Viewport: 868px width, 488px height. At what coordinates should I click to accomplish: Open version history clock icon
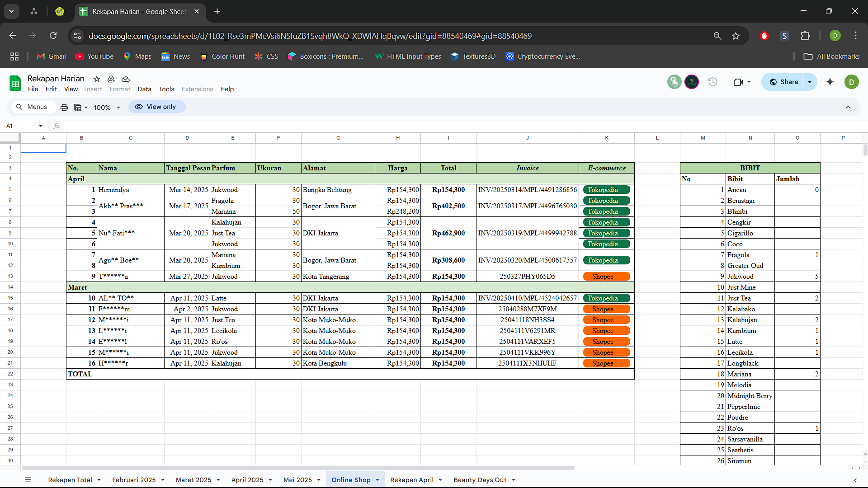coord(713,82)
